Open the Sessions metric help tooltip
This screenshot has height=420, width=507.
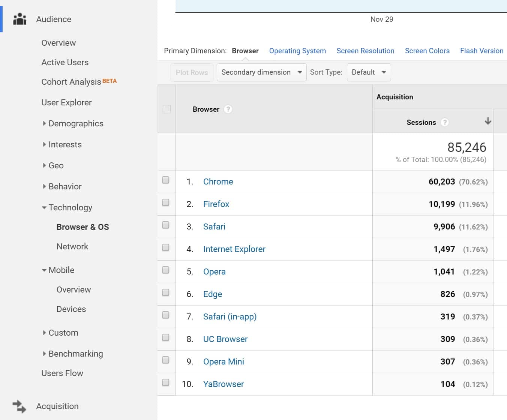[x=445, y=122]
